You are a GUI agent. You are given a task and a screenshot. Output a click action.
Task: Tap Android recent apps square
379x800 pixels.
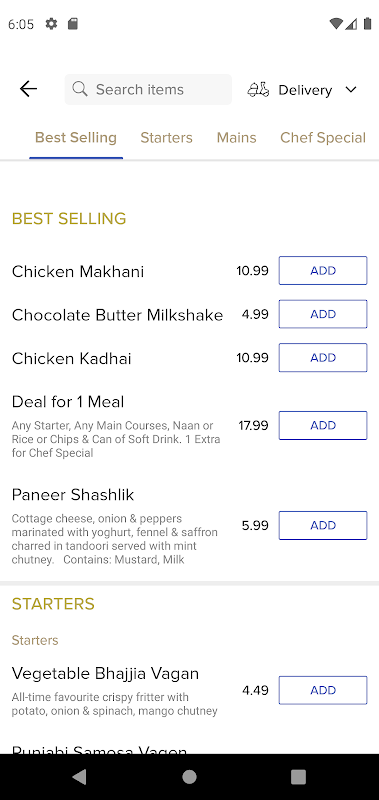(298, 777)
